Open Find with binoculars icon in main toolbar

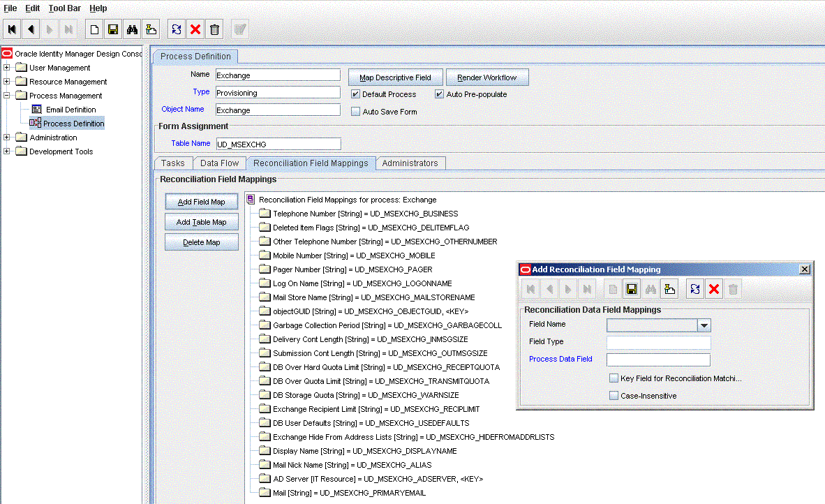(x=132, y=29)
